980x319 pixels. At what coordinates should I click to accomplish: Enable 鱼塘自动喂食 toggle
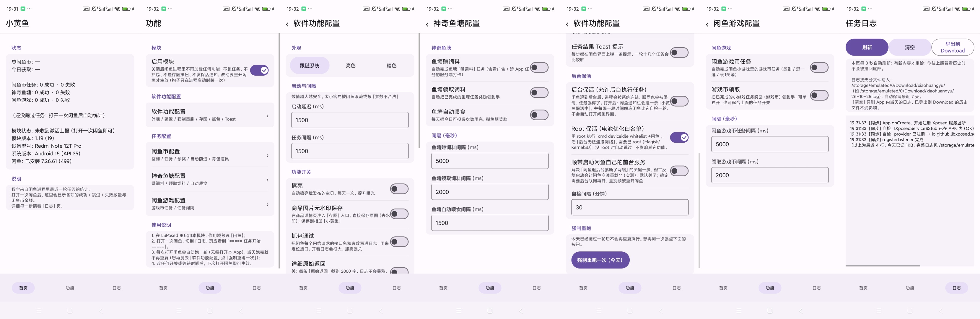(539, 115)
